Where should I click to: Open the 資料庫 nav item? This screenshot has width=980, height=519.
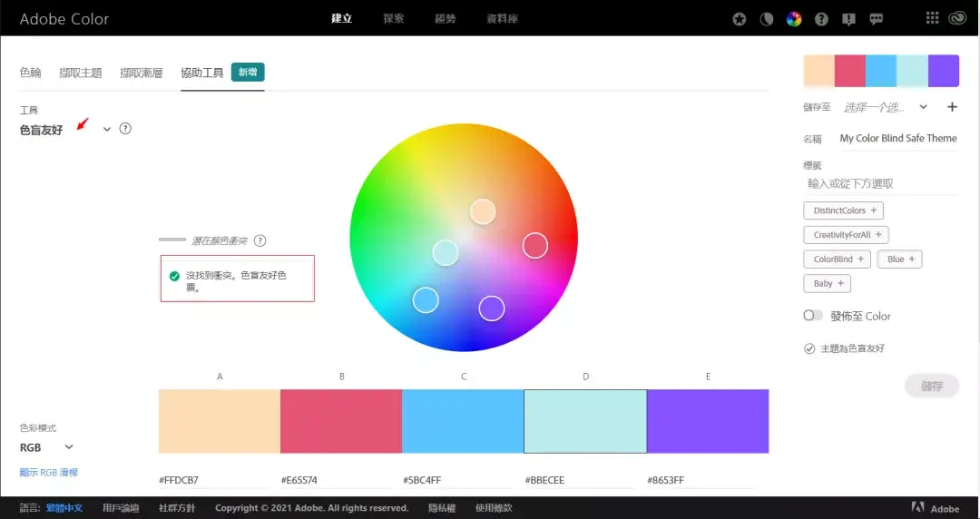point(502,18)
